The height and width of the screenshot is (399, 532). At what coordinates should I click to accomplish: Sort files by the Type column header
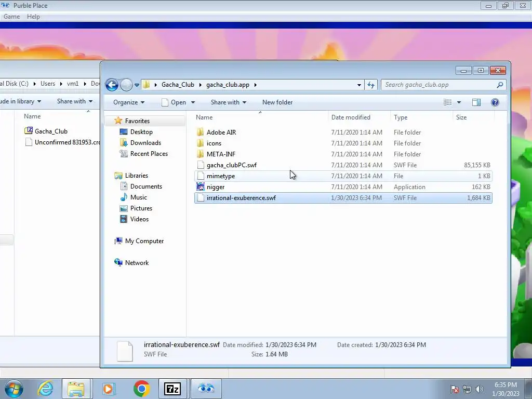tap(421, 117)
